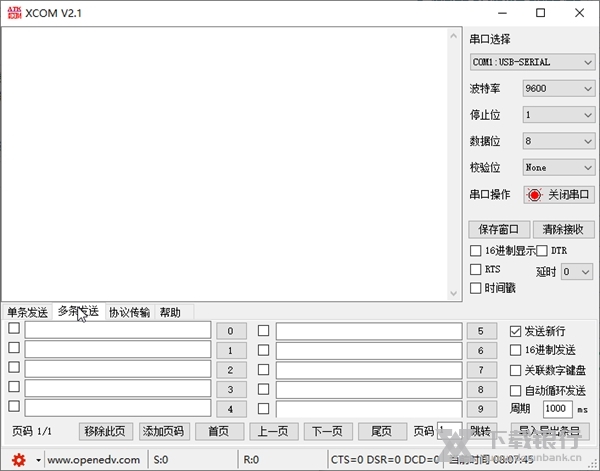Enable the 时间戳 checkbox

pyautogui.click(x=476, y=288)
